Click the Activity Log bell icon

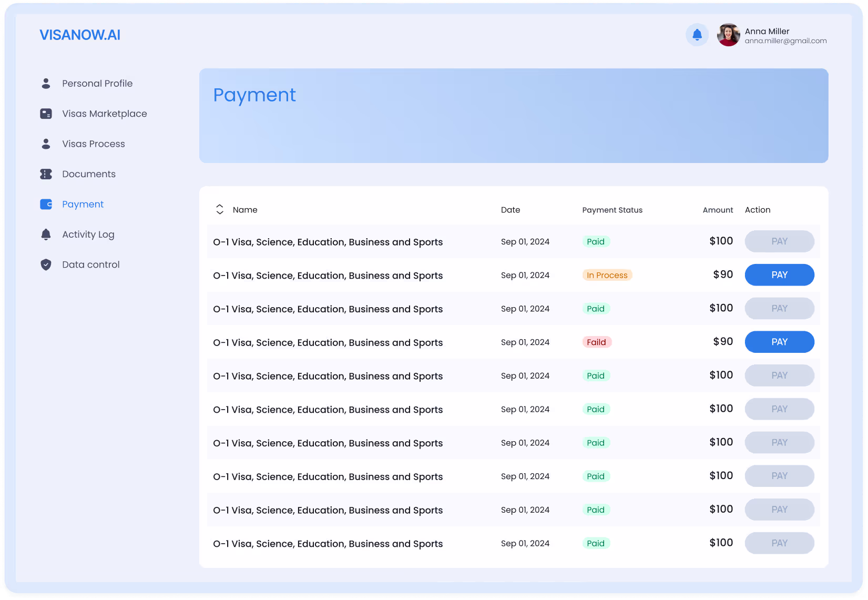(46, 235)
